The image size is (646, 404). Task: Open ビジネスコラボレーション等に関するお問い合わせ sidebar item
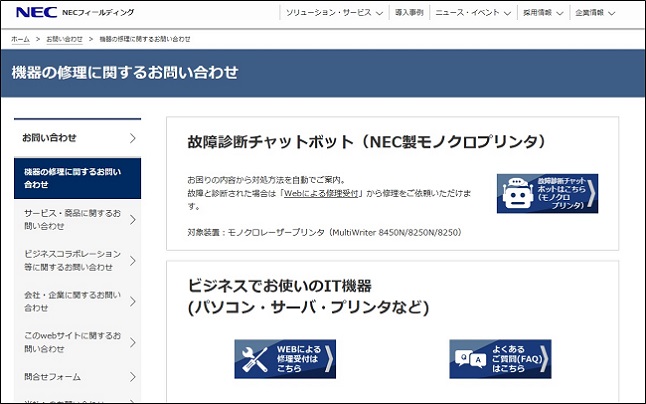tap(77, 260)
